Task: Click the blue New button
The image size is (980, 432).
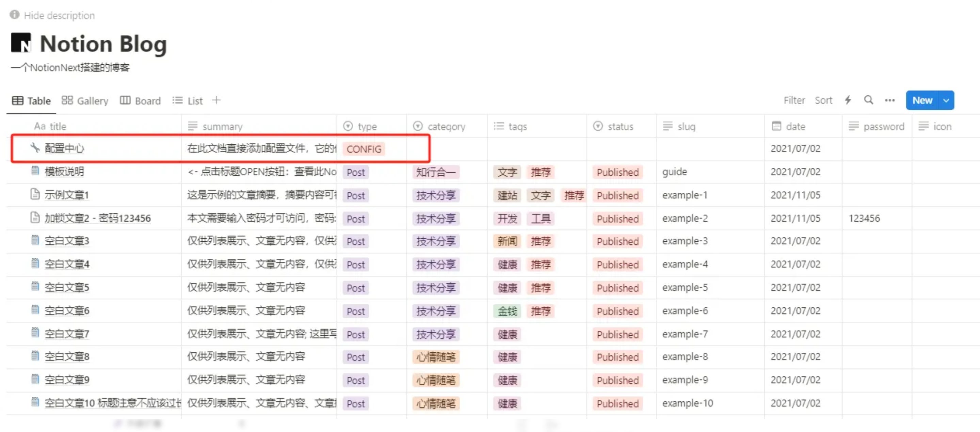Action: [922, 100]
